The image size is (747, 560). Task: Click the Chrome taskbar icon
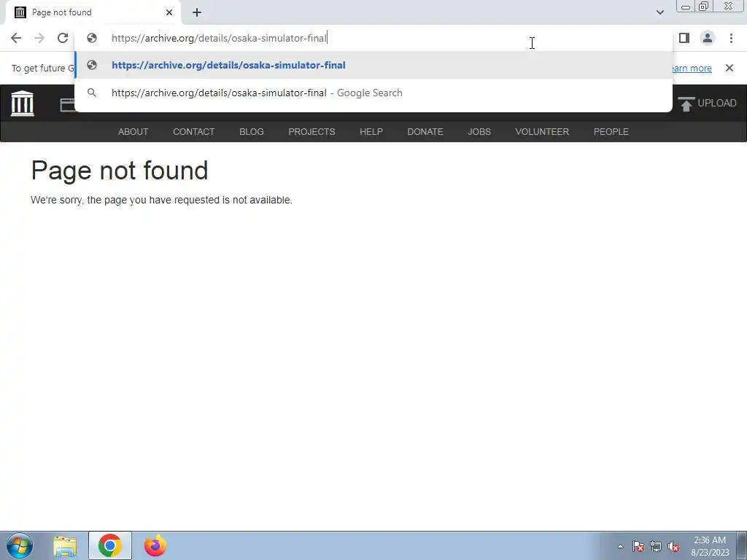click(x=110, y=545)
